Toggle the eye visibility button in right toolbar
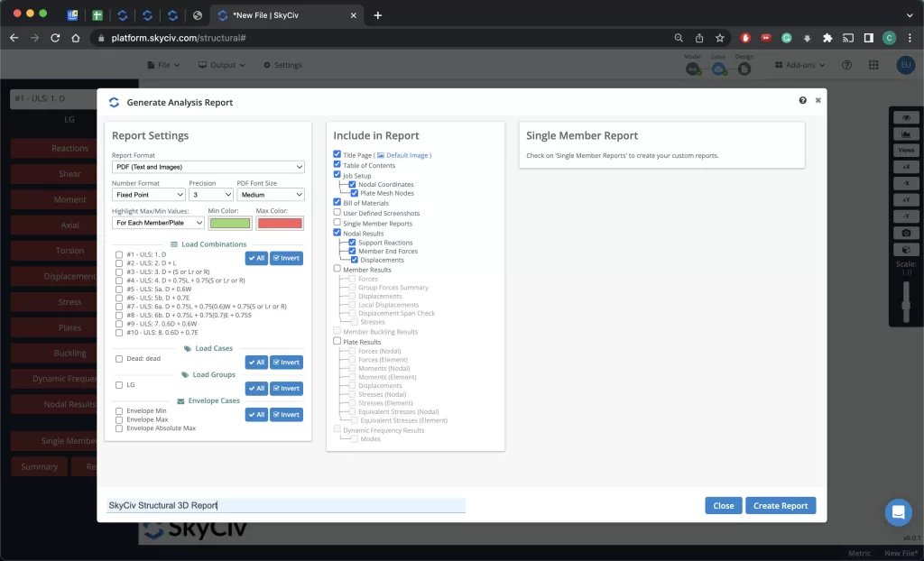The image size is (924, 561). coord(906,118)
